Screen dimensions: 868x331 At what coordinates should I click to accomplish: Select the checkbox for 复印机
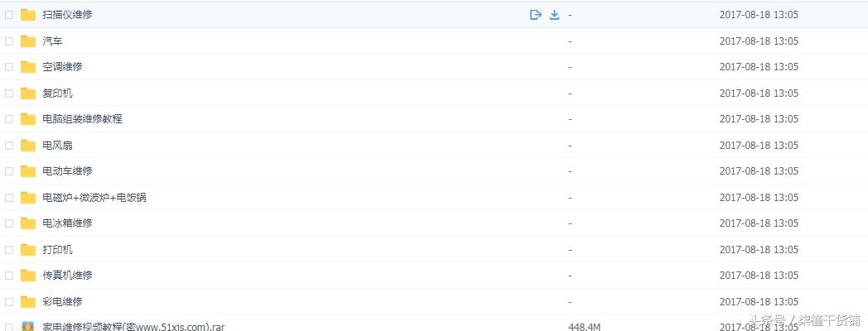[x=9, y=93]
